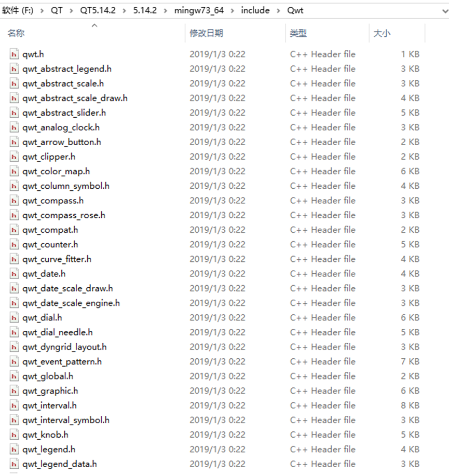The width and height of the screenshot is (449, 476).
Task: Go to the mingw73_64 breadcrumb folder
Action: pyautogui.click(x=199, y=10)
